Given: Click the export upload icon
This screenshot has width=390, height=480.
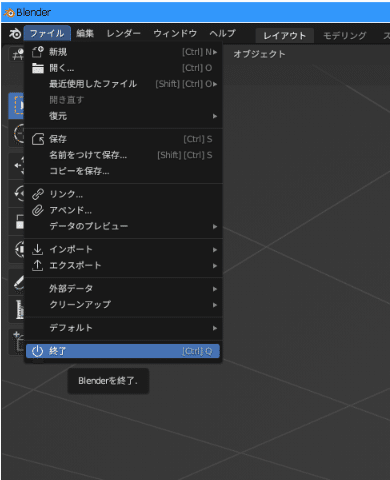Looking at the screenshot, I should point(38,265).
